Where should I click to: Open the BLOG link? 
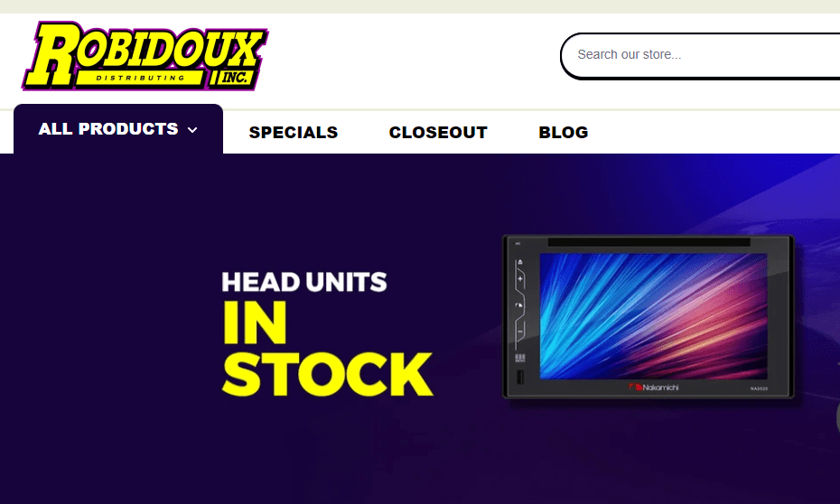pos(564,132)
